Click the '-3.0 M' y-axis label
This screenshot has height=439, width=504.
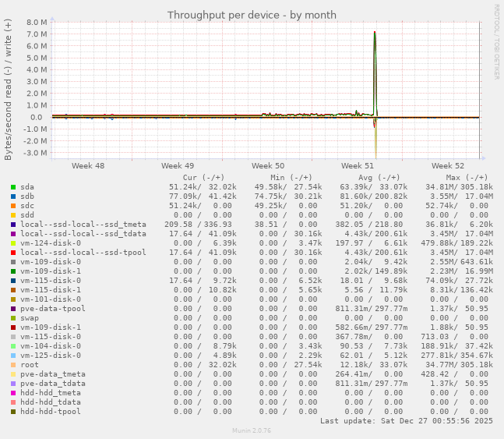pos(35,153)
